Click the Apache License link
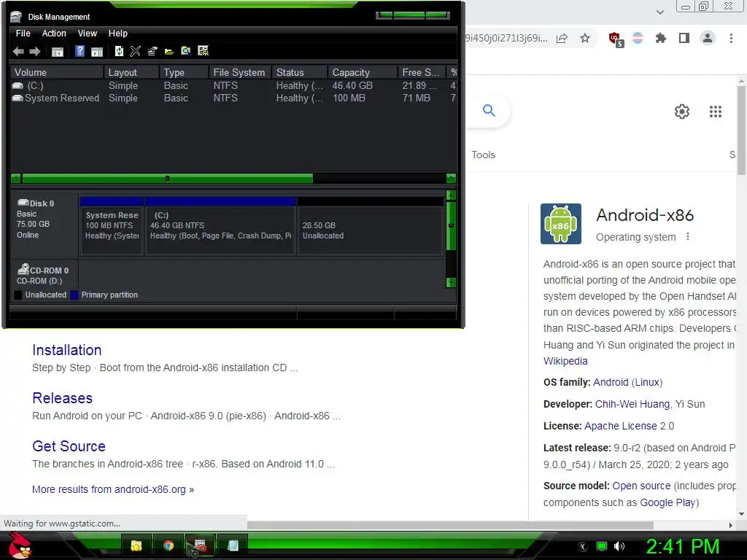This screenshot has height=560, width=747. pyautogui.click(x=620, y=426)
